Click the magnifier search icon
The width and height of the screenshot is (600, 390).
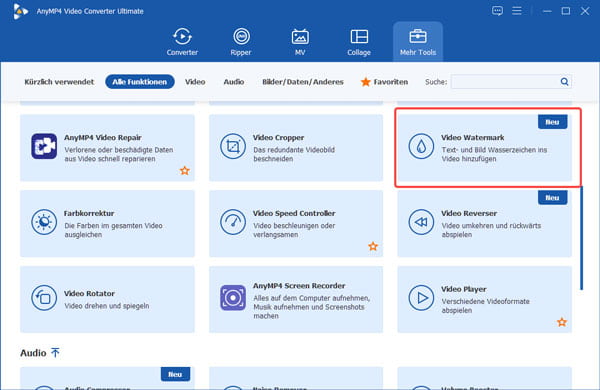[564, 82]
